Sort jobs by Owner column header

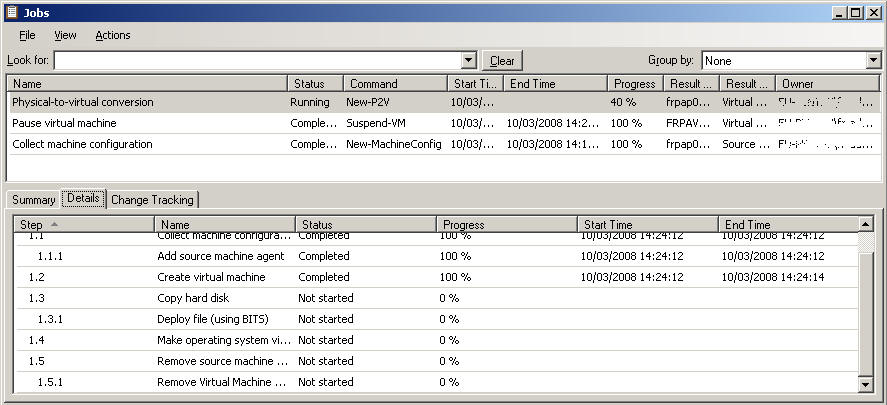(828, 84)
